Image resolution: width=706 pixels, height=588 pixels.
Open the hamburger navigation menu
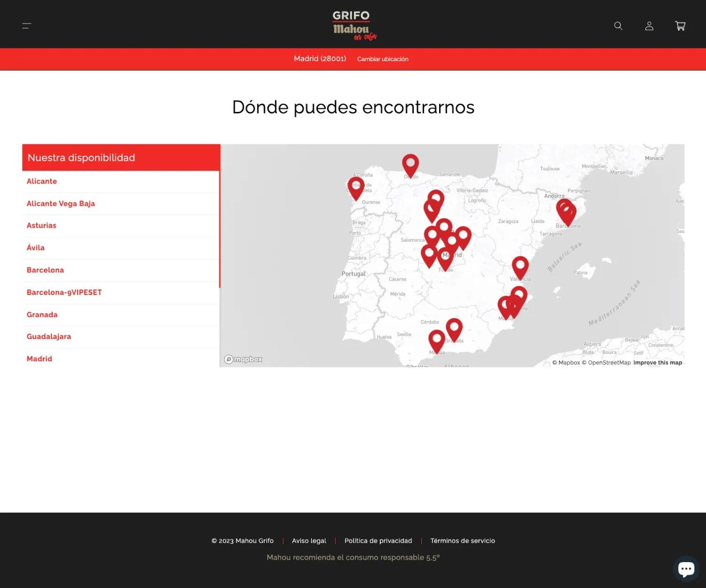point(26,26)
